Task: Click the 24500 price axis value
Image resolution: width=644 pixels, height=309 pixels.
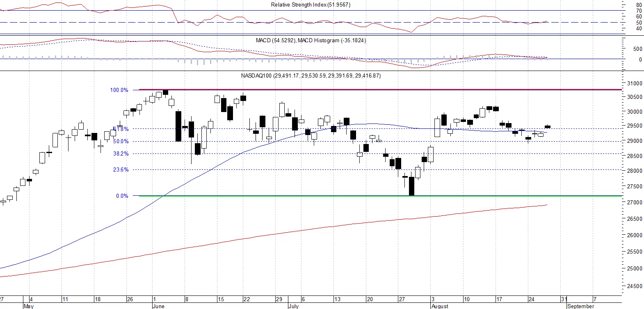Action: coord(635,286)
